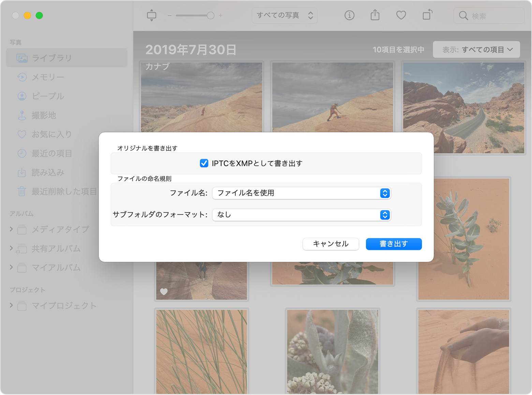The width and height of the screenshot is (532, 395).
Task: Click the heart favorite toolbar icon
Action: (401, 15)
